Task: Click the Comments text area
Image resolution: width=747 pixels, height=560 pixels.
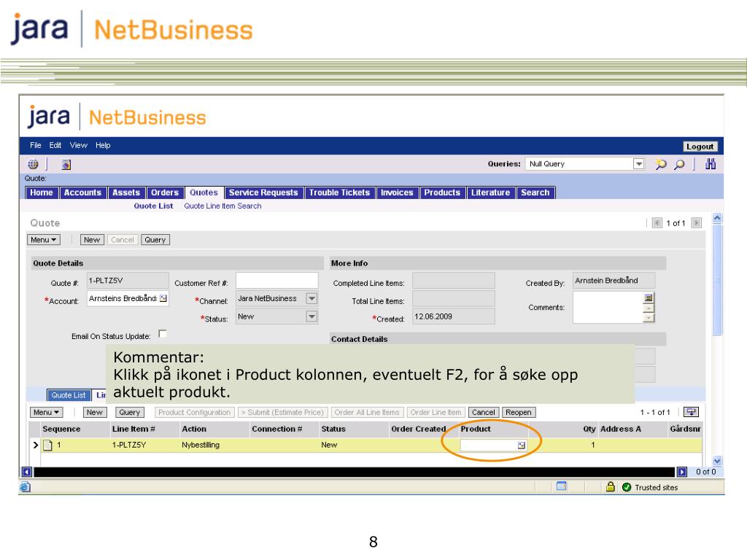Action: click(608, 307)
